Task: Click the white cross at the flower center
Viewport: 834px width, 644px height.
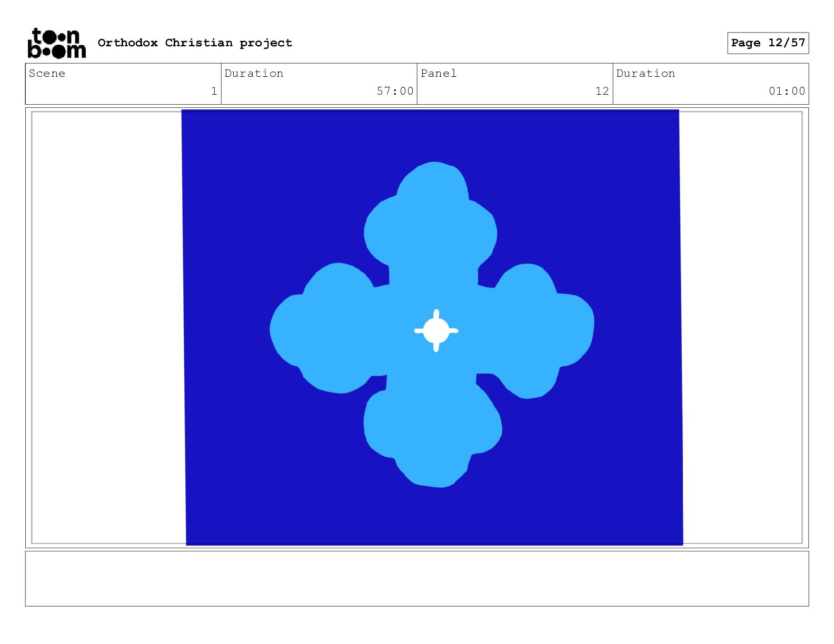Action: [x=436, y=331]
